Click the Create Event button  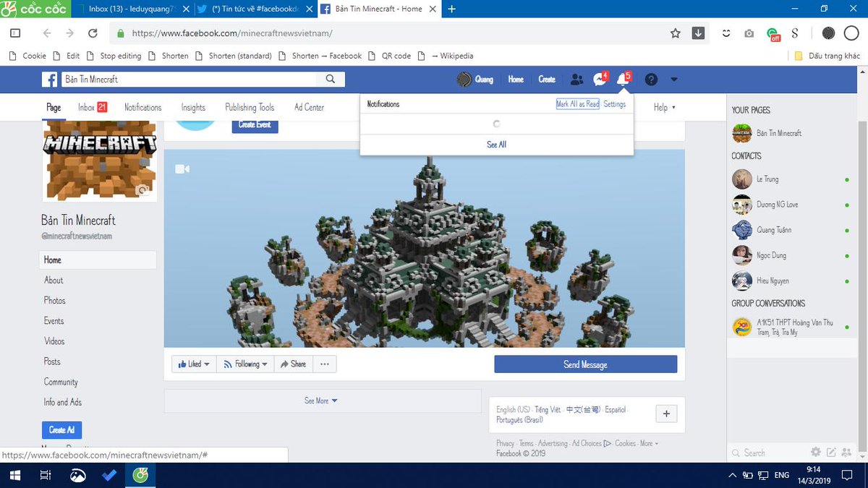coord(255,124)
